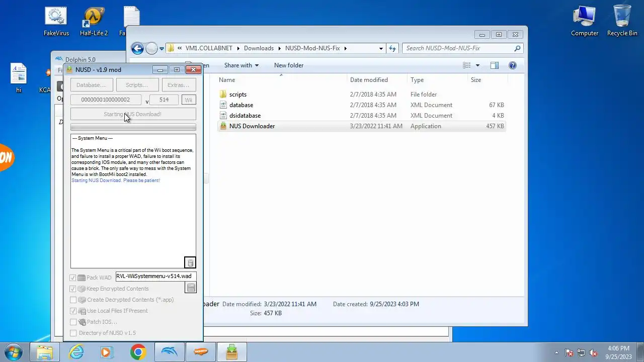Go back in the Explorer window
644x362 pixels.
coord(137,48)
